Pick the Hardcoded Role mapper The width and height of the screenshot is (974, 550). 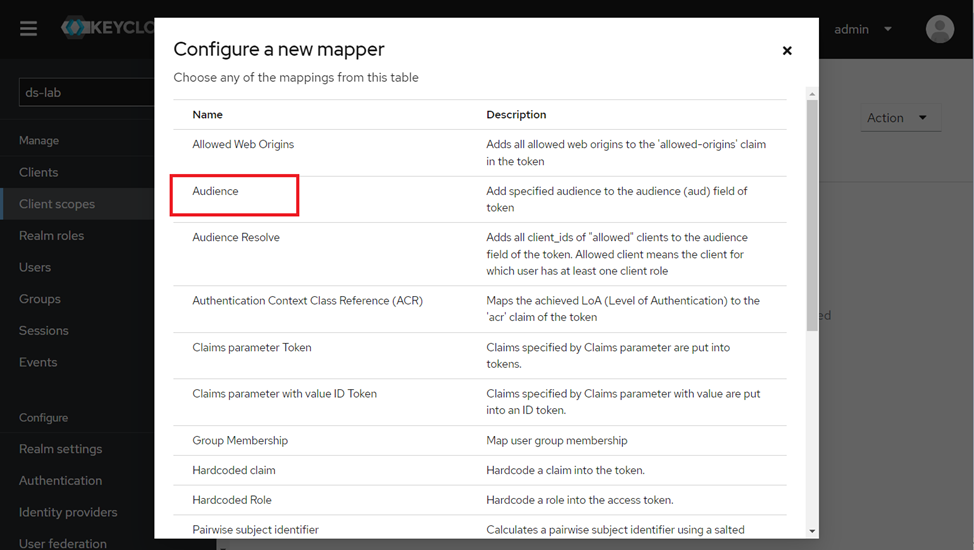232,500
